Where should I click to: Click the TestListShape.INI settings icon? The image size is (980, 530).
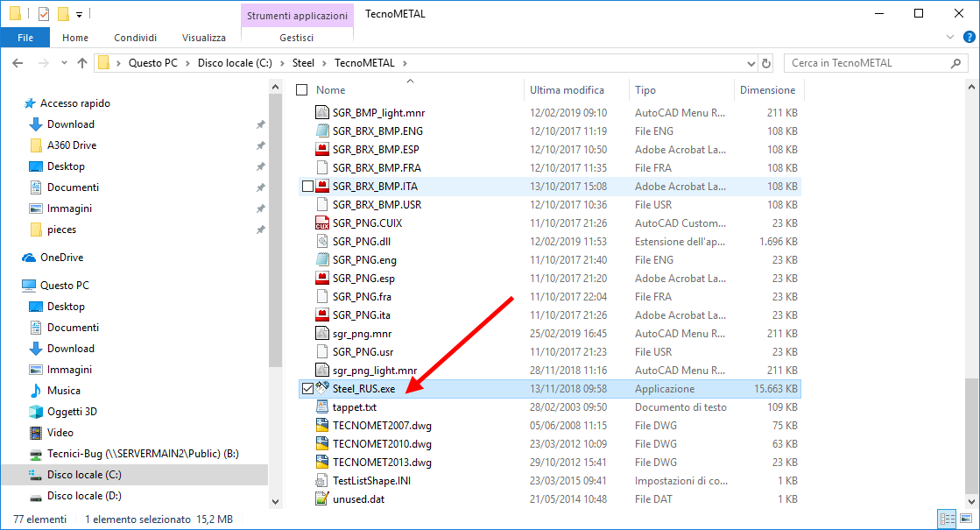click(x=322, y=481)
